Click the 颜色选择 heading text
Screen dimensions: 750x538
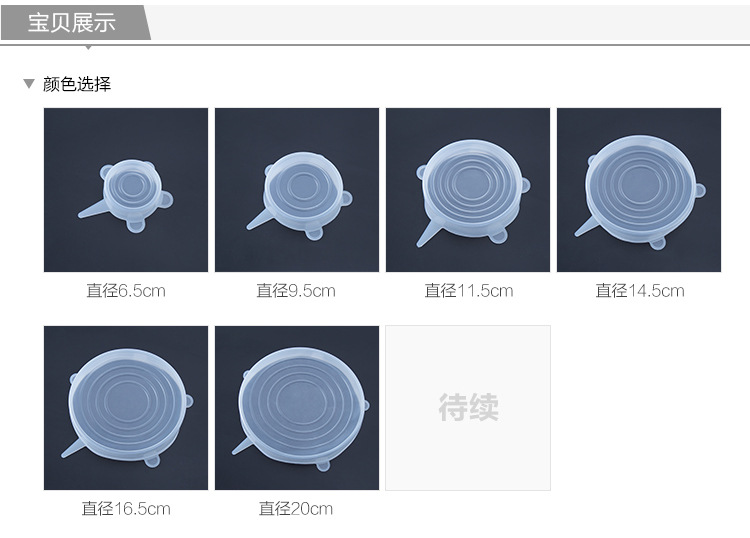77,84
